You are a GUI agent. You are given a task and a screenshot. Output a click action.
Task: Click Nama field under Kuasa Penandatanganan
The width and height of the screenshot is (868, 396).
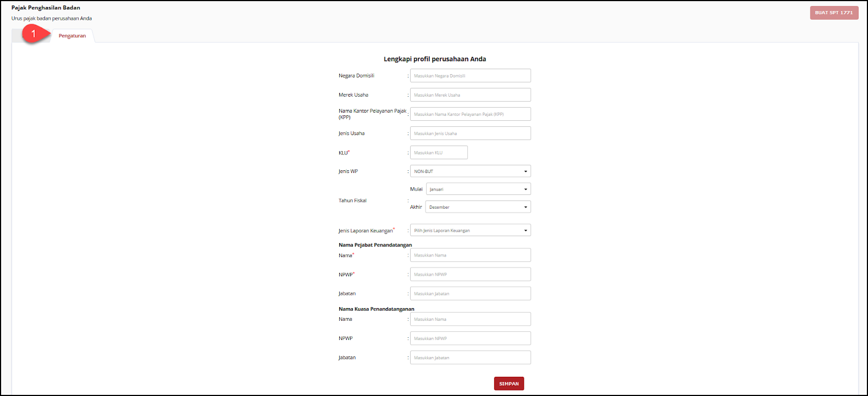tap(470, 319)
